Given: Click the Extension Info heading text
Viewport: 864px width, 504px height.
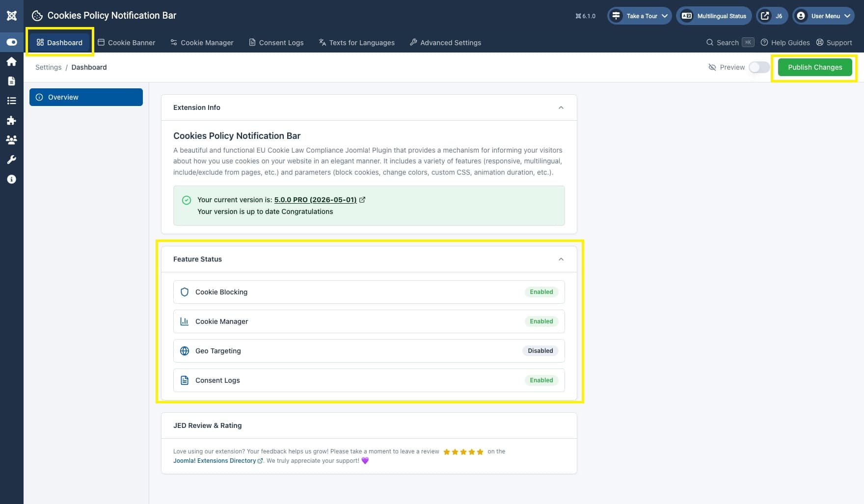Looking at the screenshot, I should (x=196, y=107).
